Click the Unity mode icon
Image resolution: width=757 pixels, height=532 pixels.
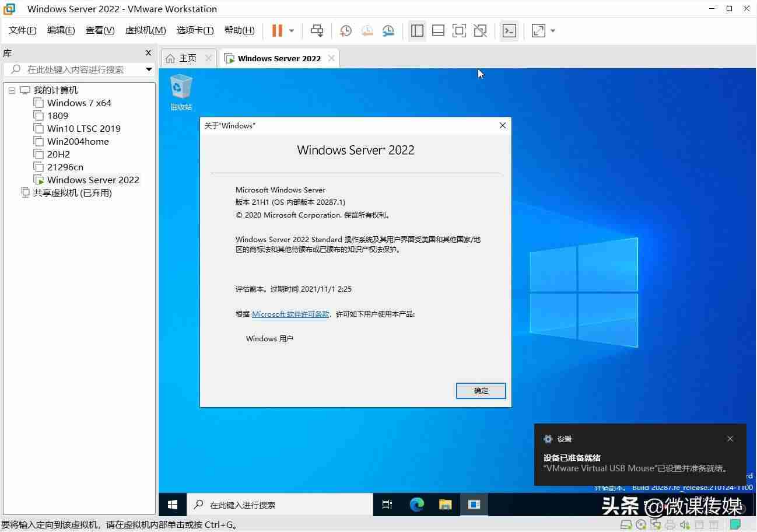[x=480, y=30]
